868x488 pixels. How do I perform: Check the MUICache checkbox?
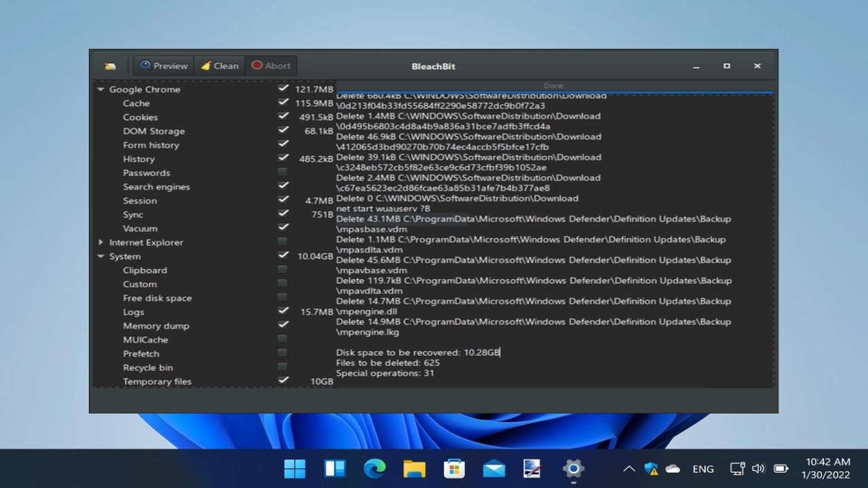tap(283, 339)
